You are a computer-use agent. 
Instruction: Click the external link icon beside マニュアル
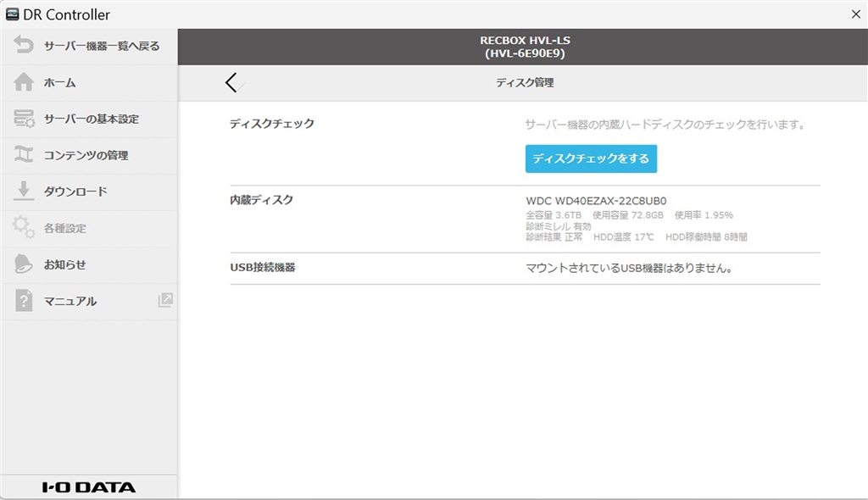(x=166, y=300)
